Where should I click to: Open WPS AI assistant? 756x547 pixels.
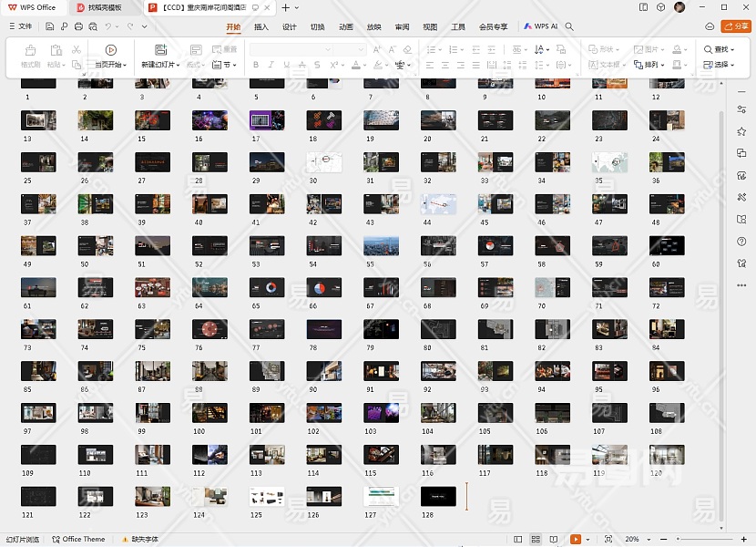click(x=541, y=27)
